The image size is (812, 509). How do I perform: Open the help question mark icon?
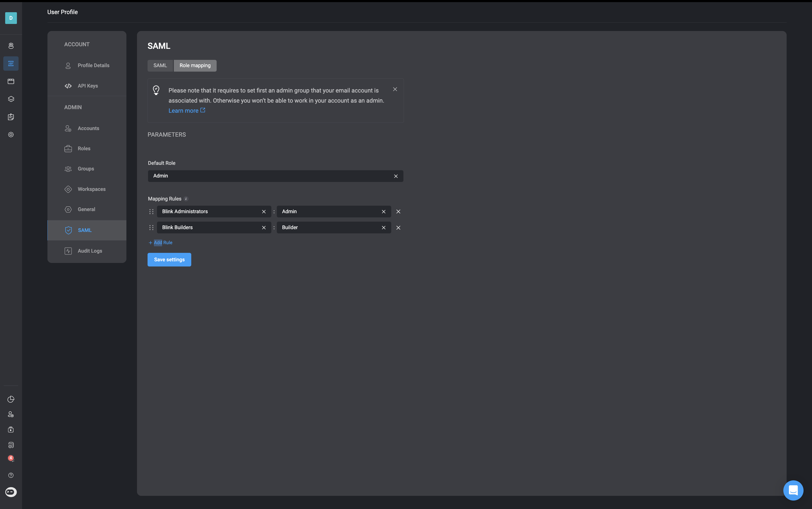click(11, 475)
